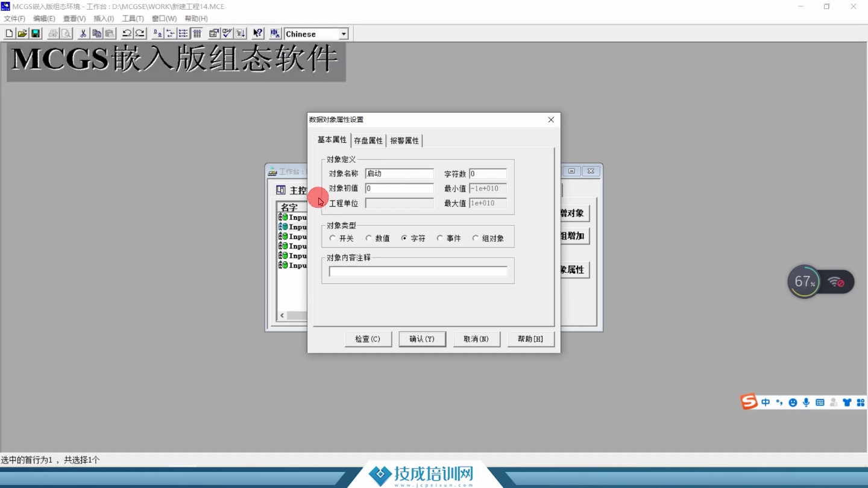Click the microphone voice input icon
Viewport: 868px width, 488px height.
(x=807, y=402)
